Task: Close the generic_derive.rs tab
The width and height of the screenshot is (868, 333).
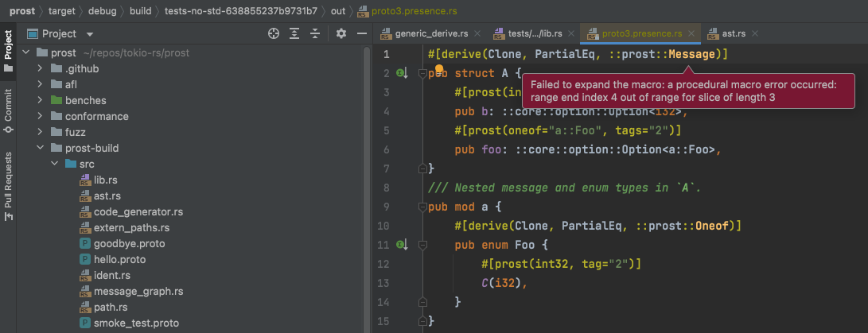Action: tap(477, 33)
